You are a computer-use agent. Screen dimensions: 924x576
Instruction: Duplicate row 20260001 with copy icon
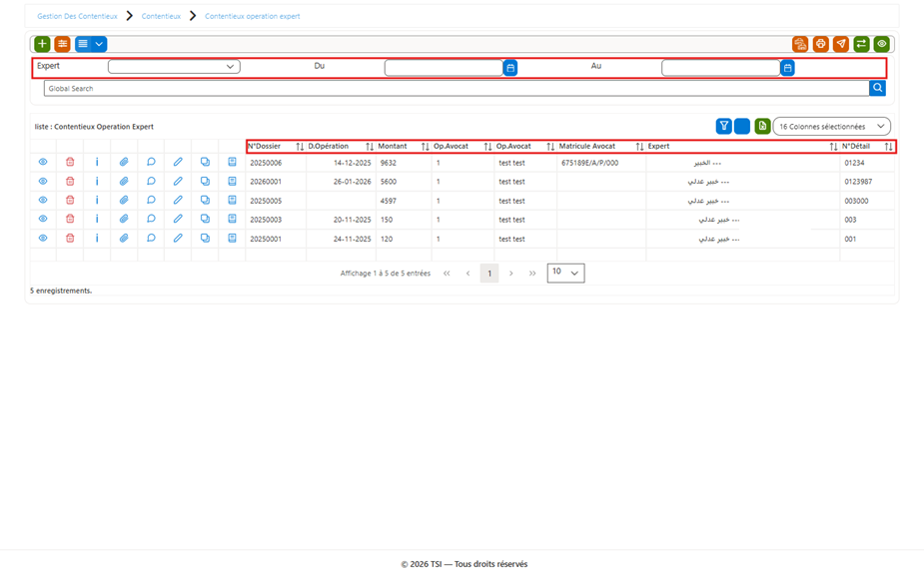[205, 181]
